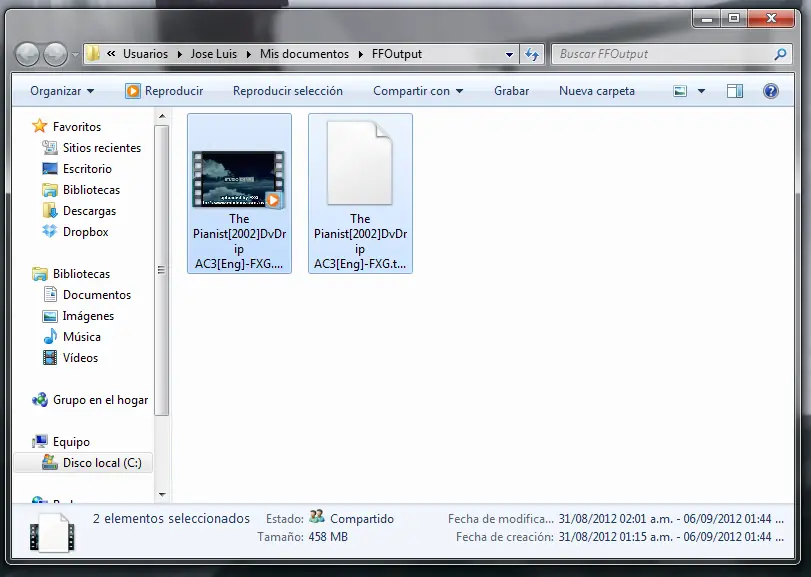
Task: Go forward with the Forward arrow button
Action: click(55, 54)
